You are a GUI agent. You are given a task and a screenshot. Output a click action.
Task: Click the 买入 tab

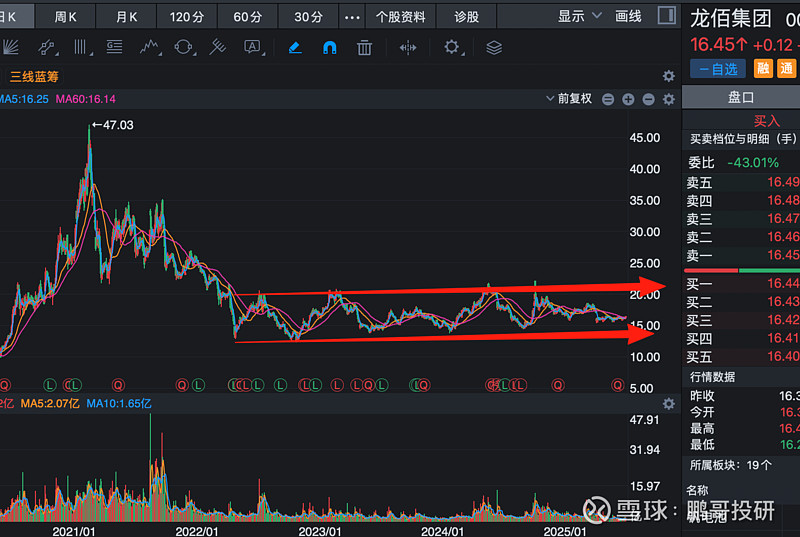click(767, 121)
